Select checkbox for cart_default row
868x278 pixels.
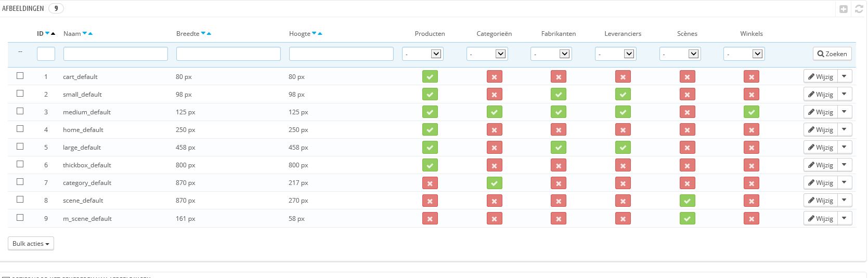20,76
